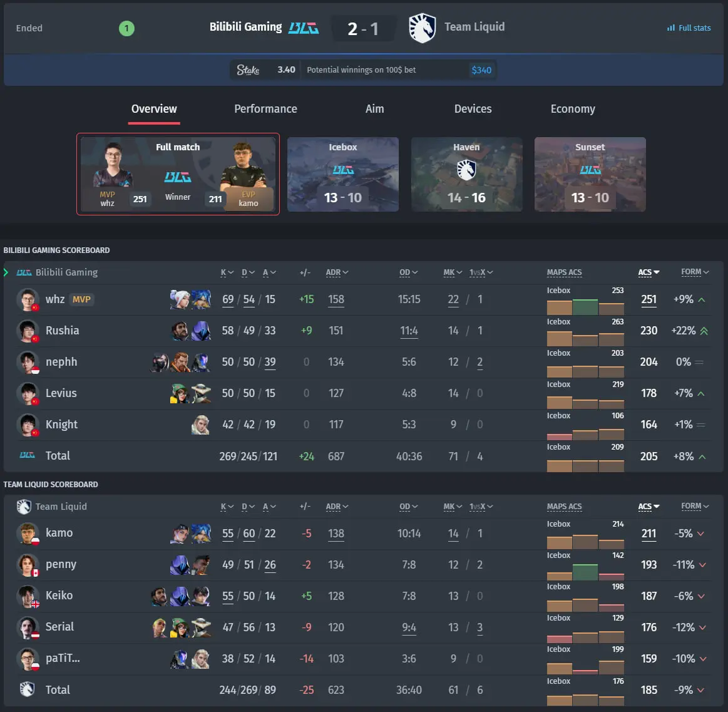Open kamo's player avatar in scoreboard
The image size is (728, 712).
[28, 533]
